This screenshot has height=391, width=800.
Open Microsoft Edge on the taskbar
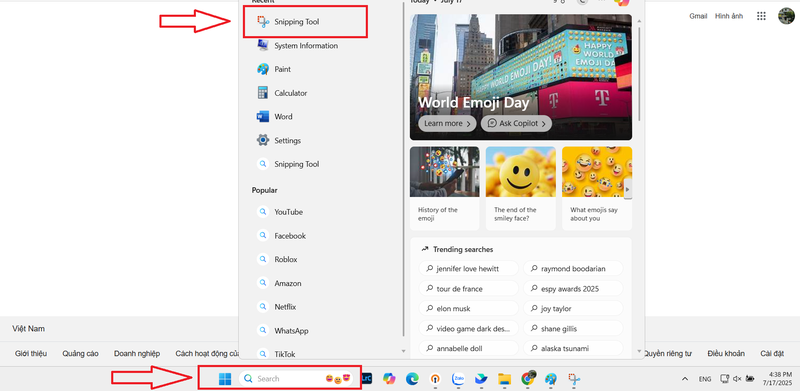pos(412,379)
